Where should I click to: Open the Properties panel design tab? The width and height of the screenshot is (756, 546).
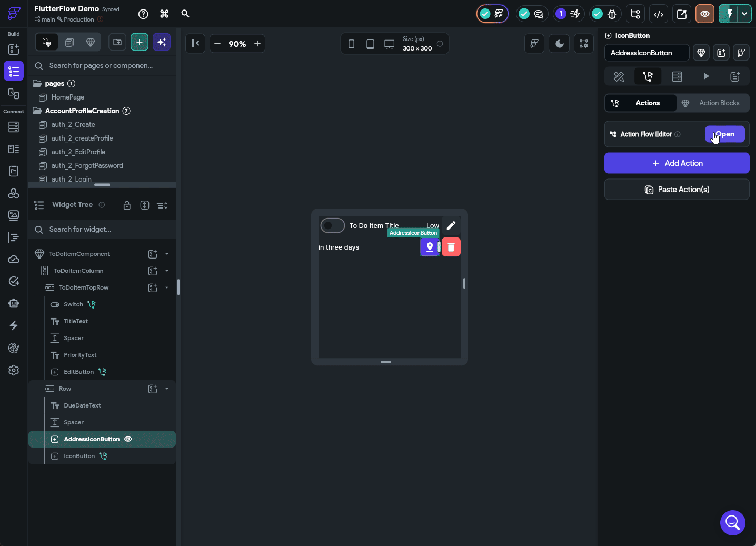pyautogui.click(x=619, y=76)
